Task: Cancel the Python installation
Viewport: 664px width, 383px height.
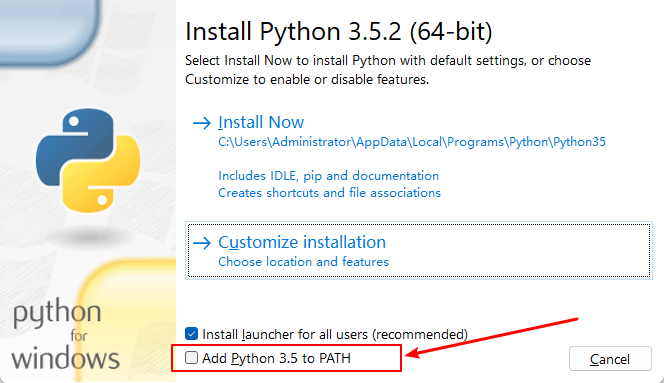Action: point(610,359)
